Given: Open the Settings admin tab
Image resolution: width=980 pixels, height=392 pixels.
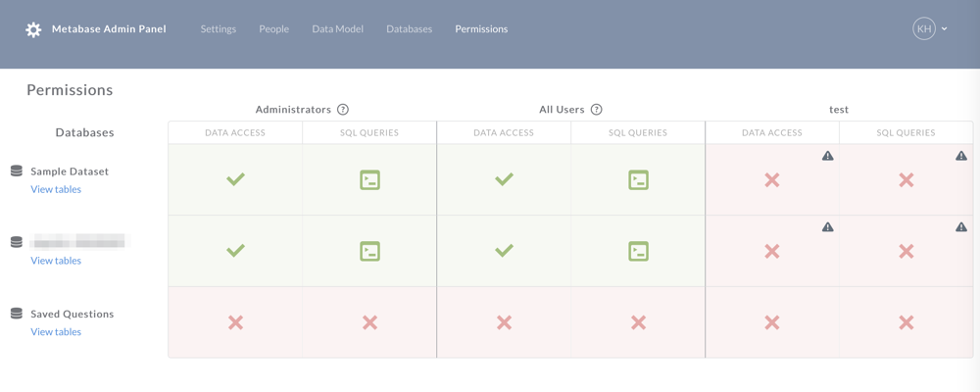Looking at the screenshot, I should (x=219, y=29).
